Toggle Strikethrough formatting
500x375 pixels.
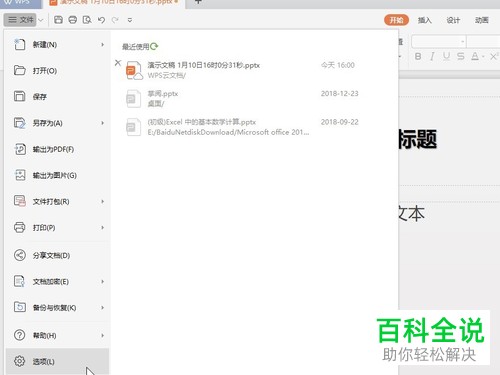(x=461, y=56)
